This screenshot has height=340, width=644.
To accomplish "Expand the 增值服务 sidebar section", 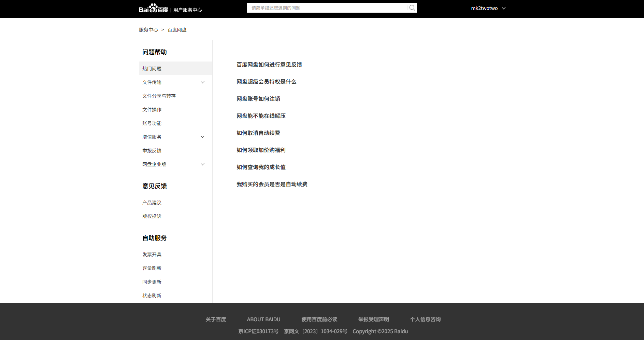I will tap(202, 137).
